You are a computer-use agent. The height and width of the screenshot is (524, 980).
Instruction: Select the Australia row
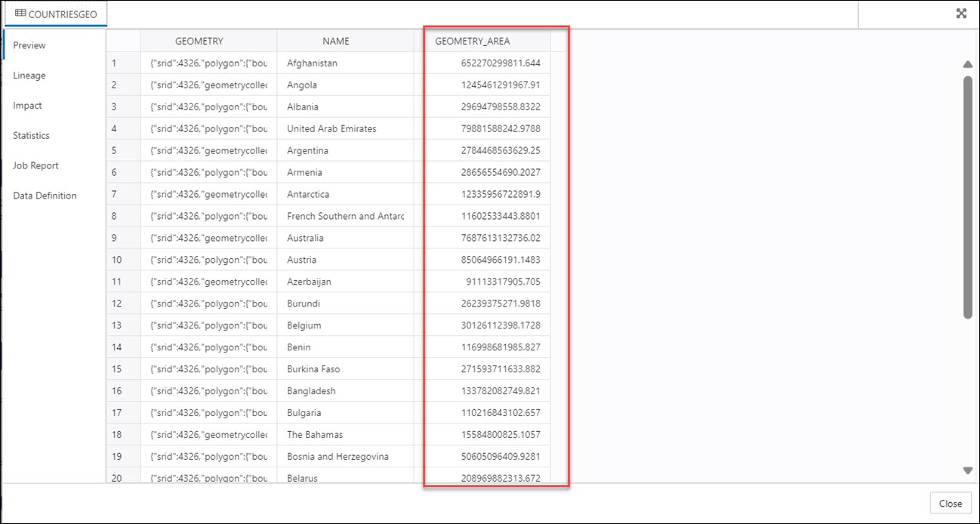305,238
